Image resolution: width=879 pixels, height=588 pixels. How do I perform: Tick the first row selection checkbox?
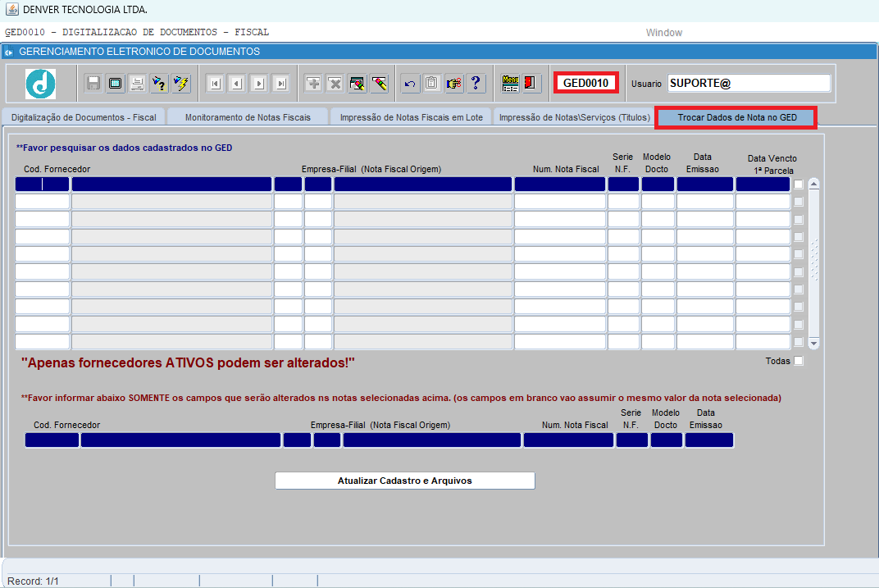pyautogui.click(x=799, y=185)
